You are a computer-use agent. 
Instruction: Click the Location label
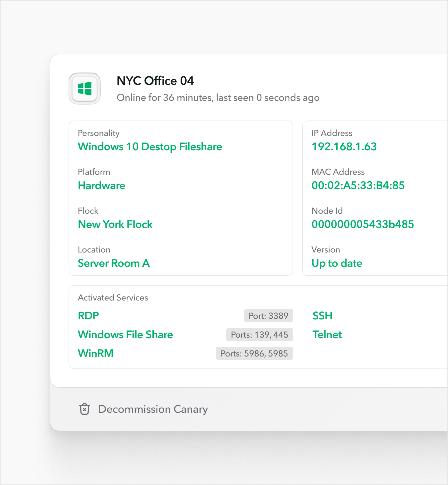(94, 250)
